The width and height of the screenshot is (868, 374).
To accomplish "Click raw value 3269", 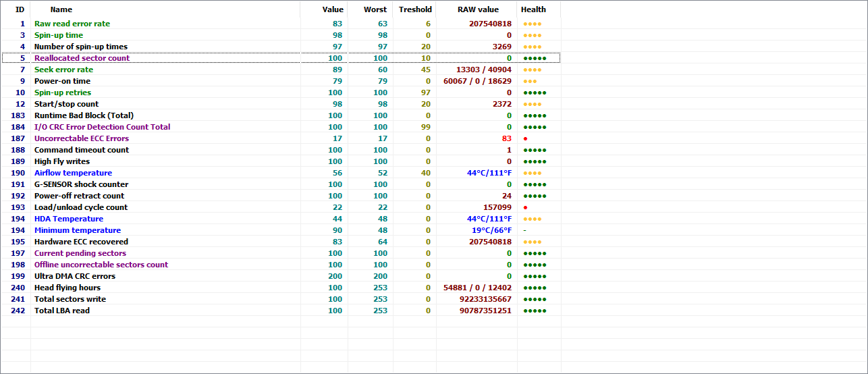I will point(502,47).
